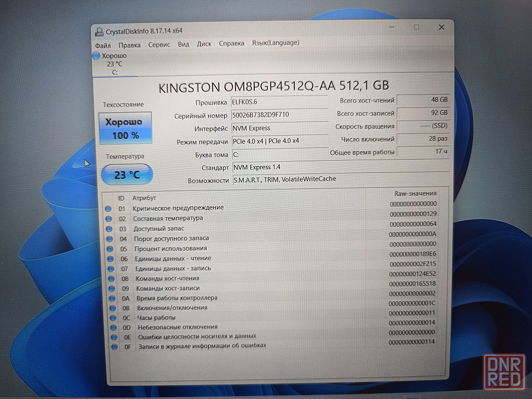The height and width of the screenshot is (399, 532).
Task: Click raw value 0000000002F215
Action: (413, 264)
